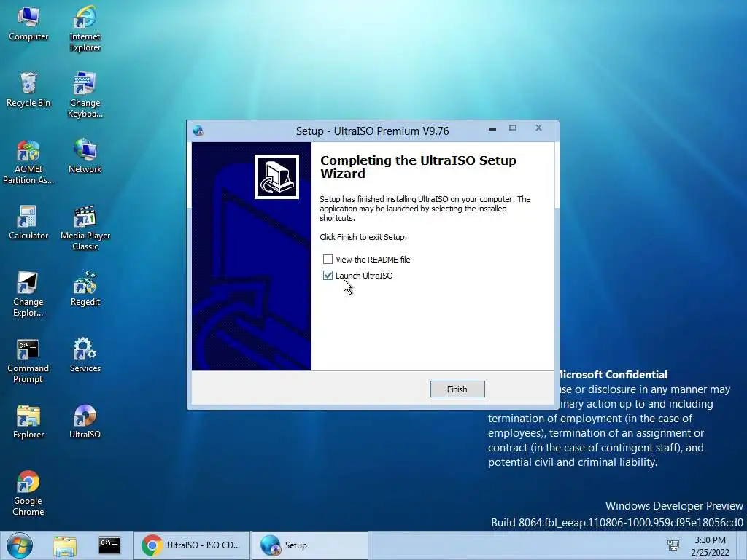Select the Network desktop icon
747x560 pixels.
point(85,156)
